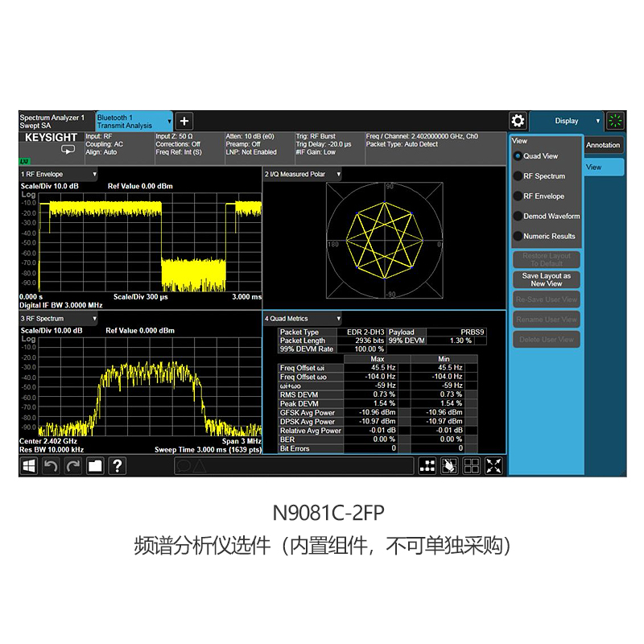Click the touch hand pointer icon
This screenshot has height=644, width=644.
pyautogui.click(x=449, y=466)
